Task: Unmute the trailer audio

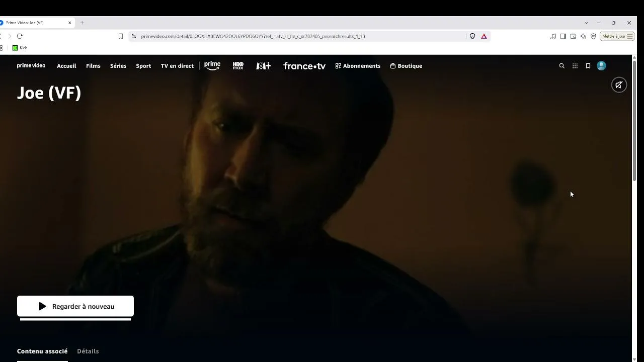Action: (x=619, y=85)
